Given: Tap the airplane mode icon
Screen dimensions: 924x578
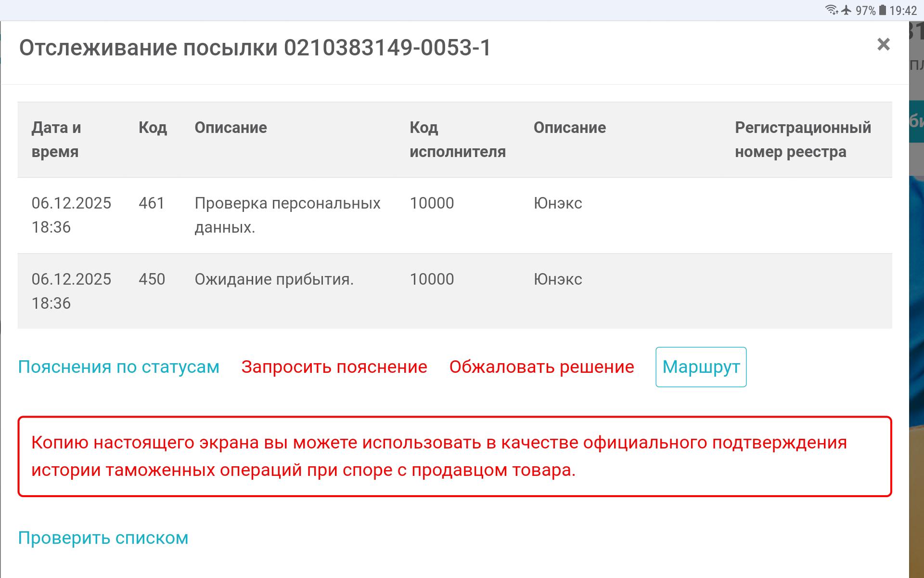Looking at the screenshot, I should [847, 10].
